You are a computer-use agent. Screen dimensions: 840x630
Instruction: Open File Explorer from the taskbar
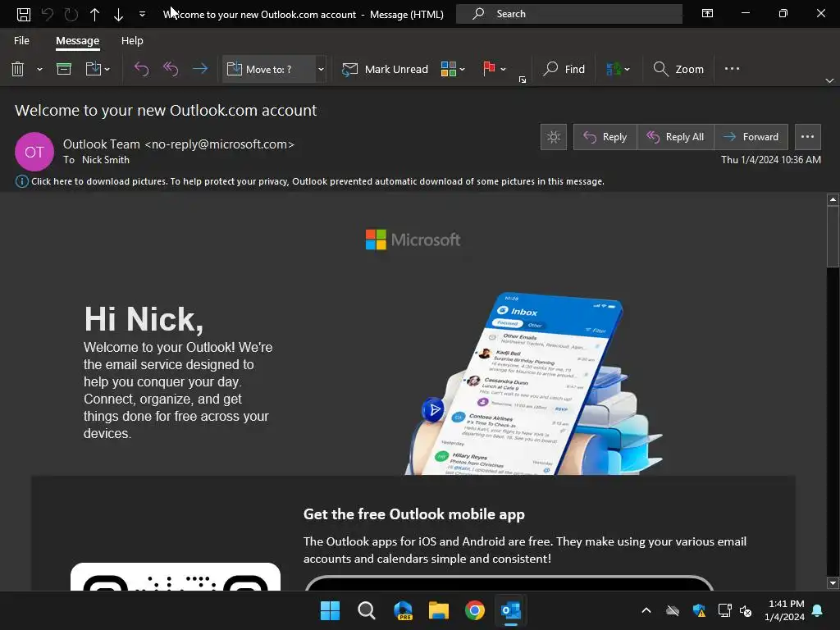(439, 610)
